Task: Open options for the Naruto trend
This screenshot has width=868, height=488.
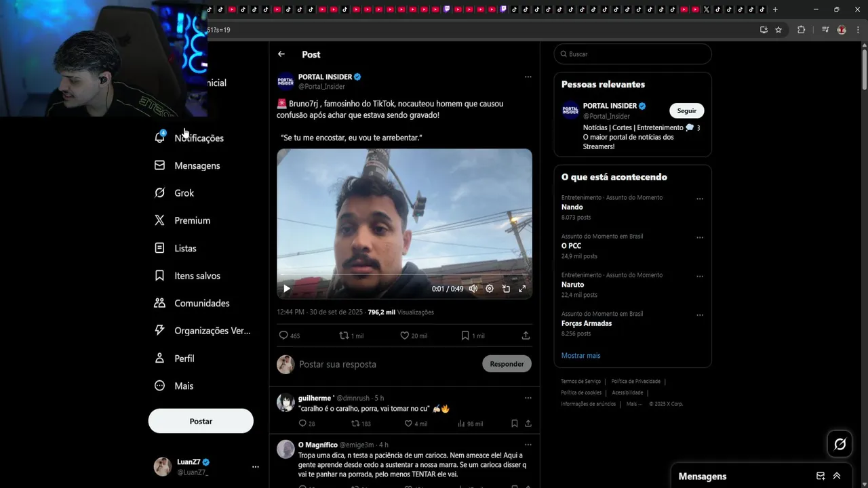Action: point(700,277)
